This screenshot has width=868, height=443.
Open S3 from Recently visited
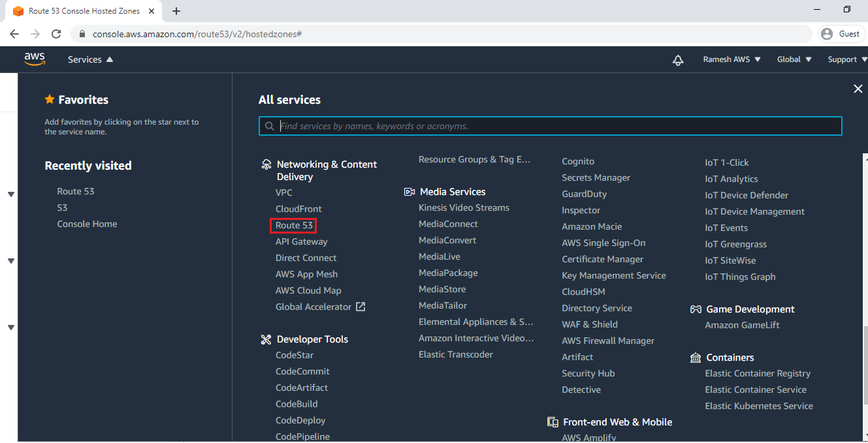(x=62, y=207)
